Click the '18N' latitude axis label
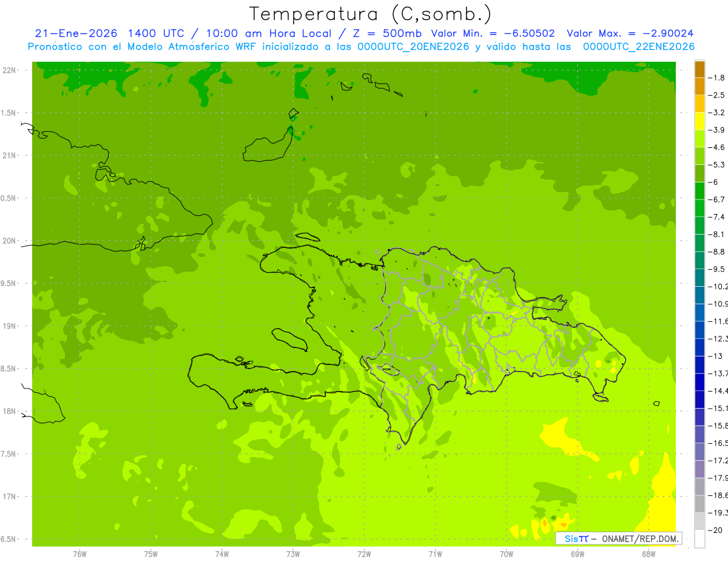This screenshot has width=728, height=562. [10, 412]
